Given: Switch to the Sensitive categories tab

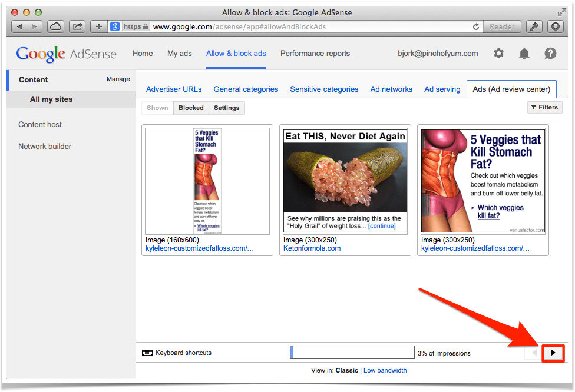Looking at the screenshot, I should [x=324, y=89].
